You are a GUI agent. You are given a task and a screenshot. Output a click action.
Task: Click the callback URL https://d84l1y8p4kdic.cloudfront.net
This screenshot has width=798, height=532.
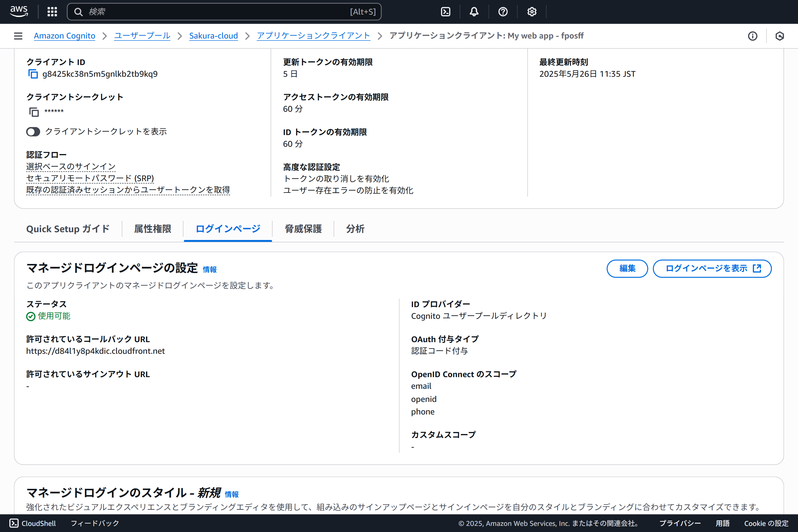point(95,351)
